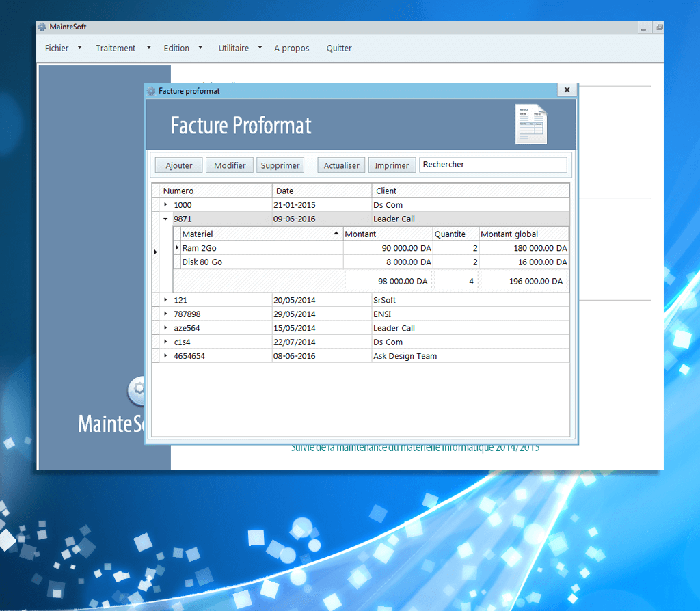Select the Disk 80 Go row
The image size is (700, 611).
[x=260, y=262]
